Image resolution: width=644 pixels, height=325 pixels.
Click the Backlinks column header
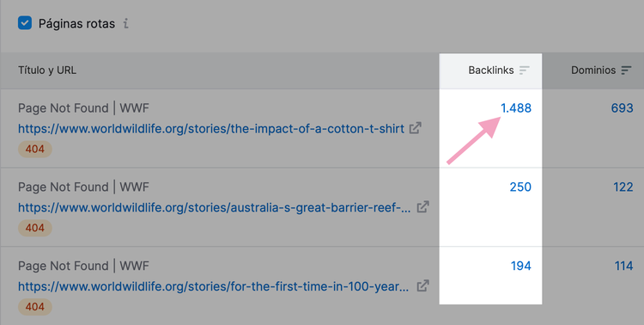[491, 71]
